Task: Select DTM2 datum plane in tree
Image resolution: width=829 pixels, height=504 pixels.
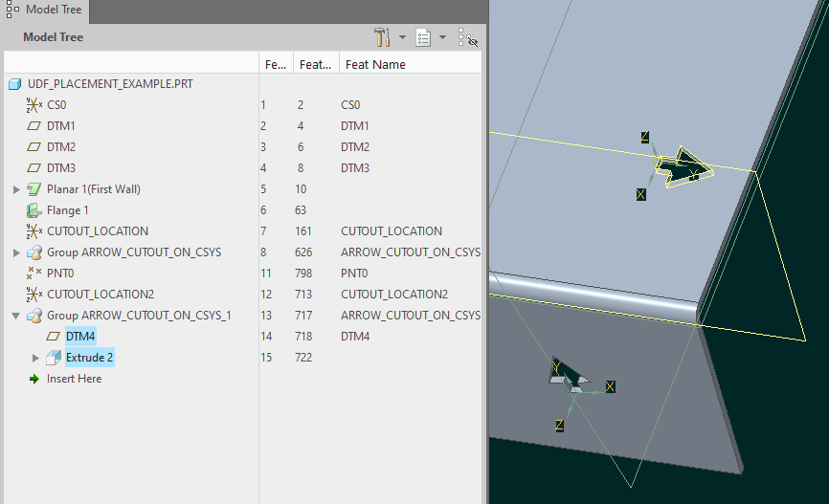Action: coord(60,147)
